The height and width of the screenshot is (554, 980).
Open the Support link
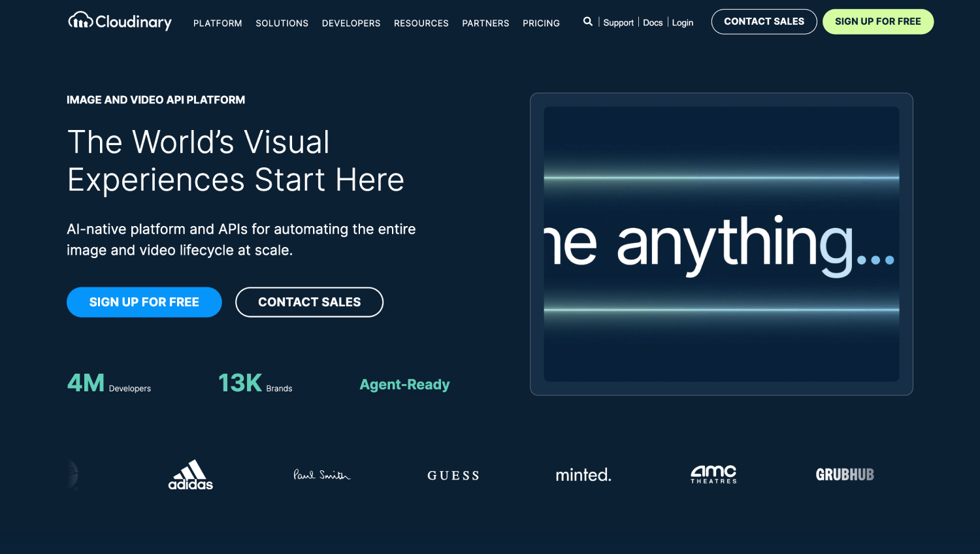click(619, 22)
